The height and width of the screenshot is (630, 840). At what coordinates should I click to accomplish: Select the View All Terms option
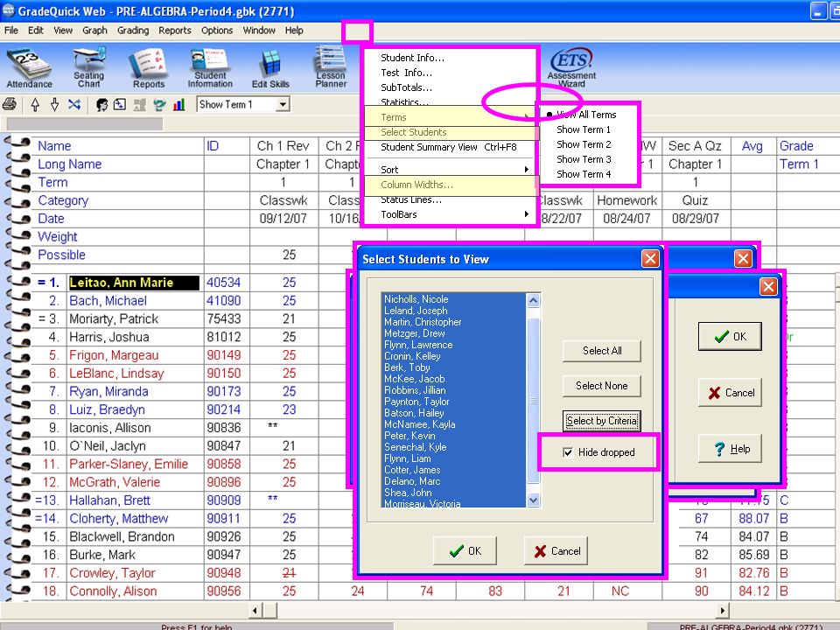(x=586, y=115)
